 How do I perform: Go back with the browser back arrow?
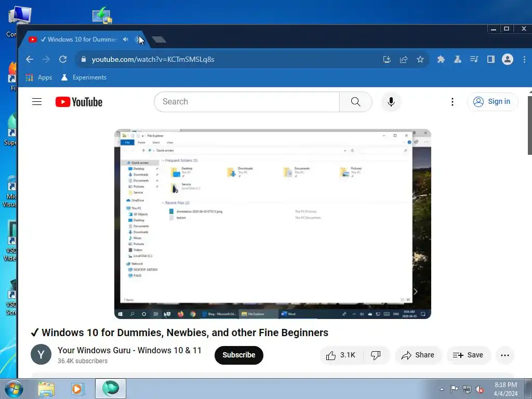point(30,59)
